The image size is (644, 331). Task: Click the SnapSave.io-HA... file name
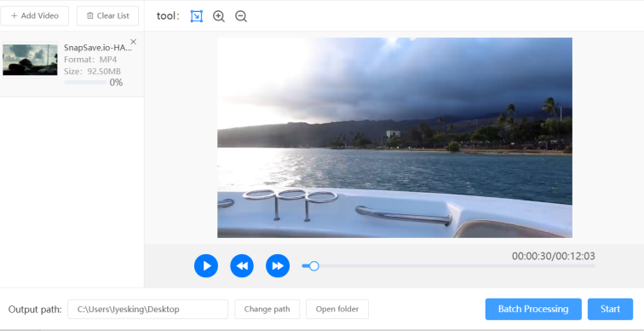tap(98, 48)
